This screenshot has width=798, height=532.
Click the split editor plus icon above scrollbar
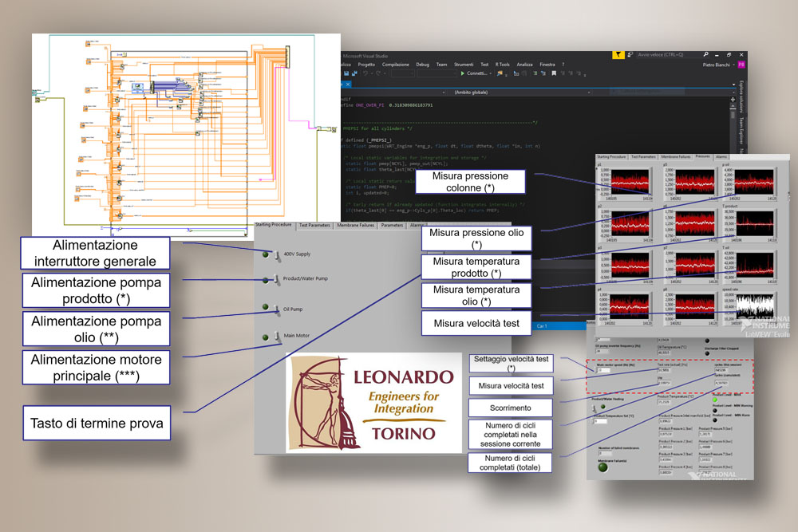coord(733,100)
